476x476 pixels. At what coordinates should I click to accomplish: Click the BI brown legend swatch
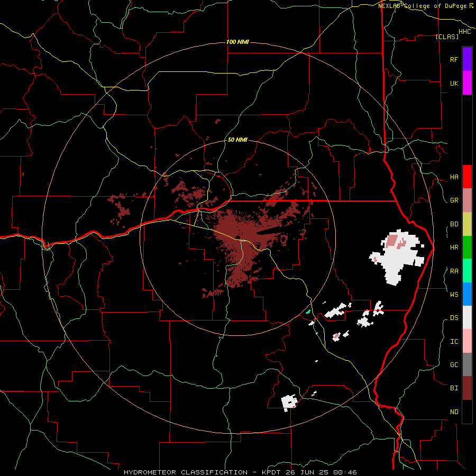pyautogui.click(x=467, y=388)
